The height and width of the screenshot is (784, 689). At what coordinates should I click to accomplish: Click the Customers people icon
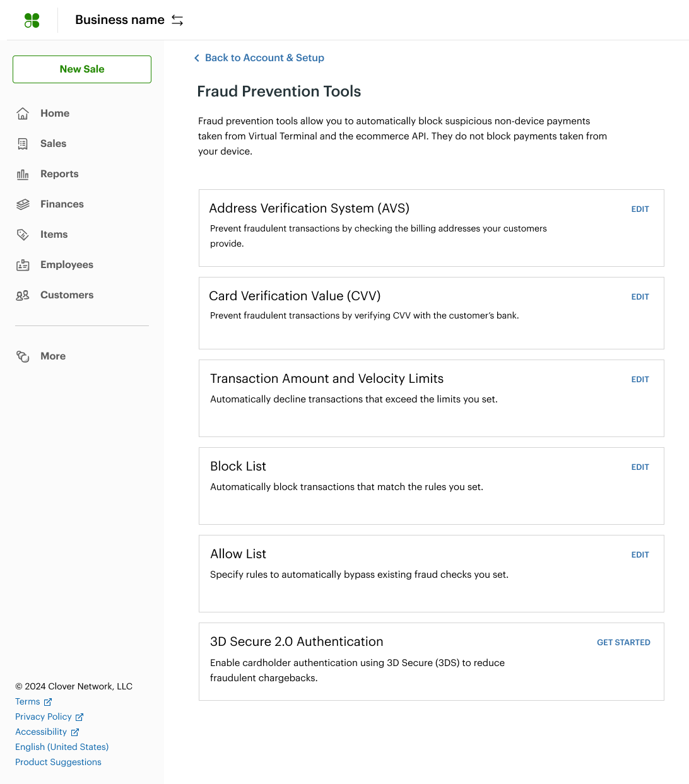pyautogui.click(x=23, y=295)
